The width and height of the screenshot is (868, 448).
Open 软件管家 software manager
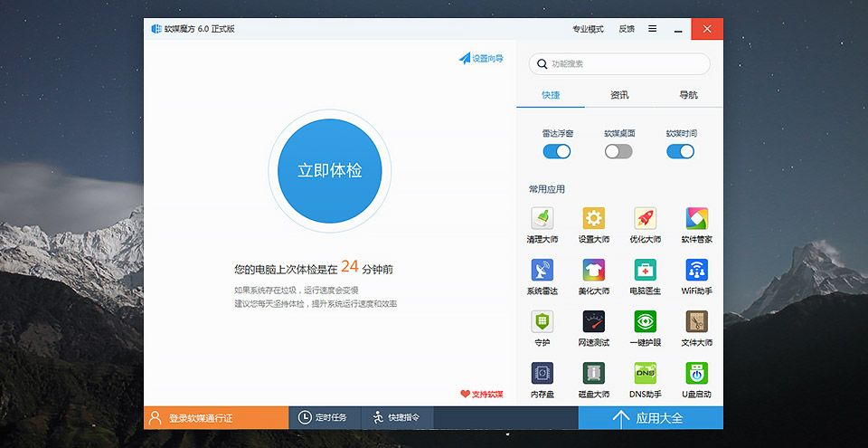696,219
